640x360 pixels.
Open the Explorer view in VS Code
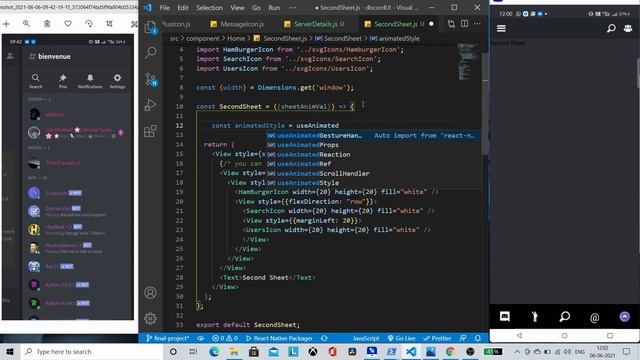click(x=151, y=27)
